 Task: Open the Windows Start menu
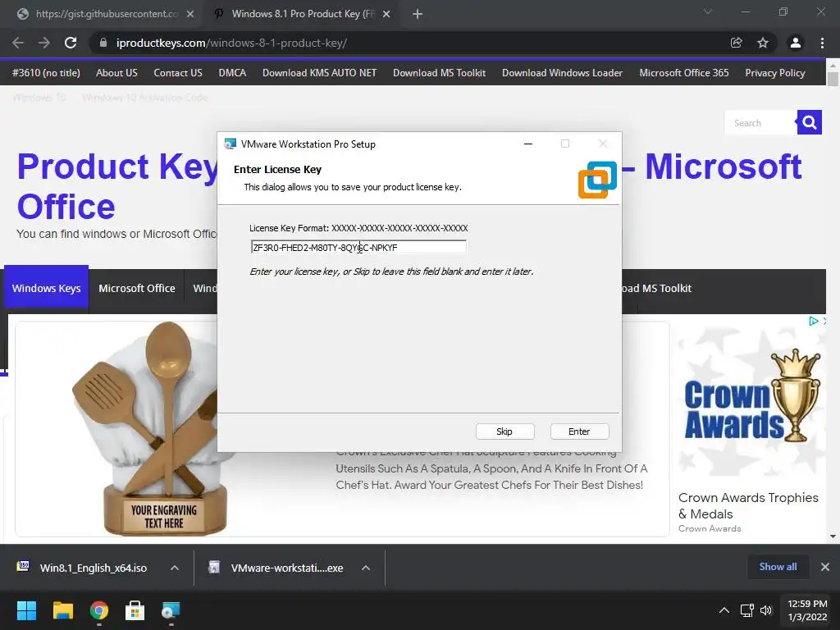pos(26,610)
